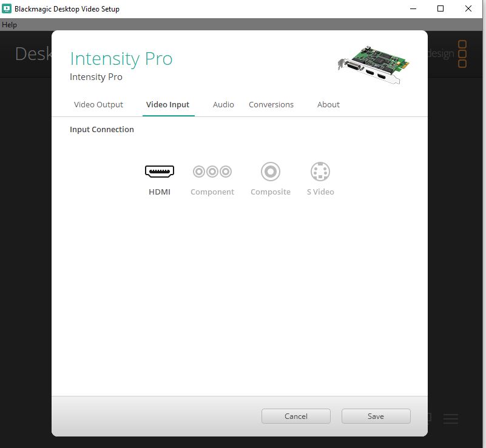Open the About tab

pos(328,105)
